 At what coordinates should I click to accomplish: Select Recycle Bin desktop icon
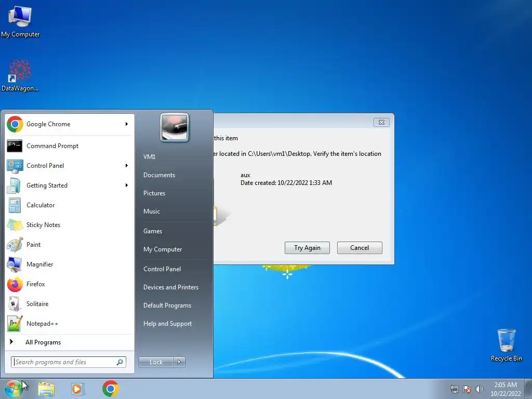tap(506, 345)
